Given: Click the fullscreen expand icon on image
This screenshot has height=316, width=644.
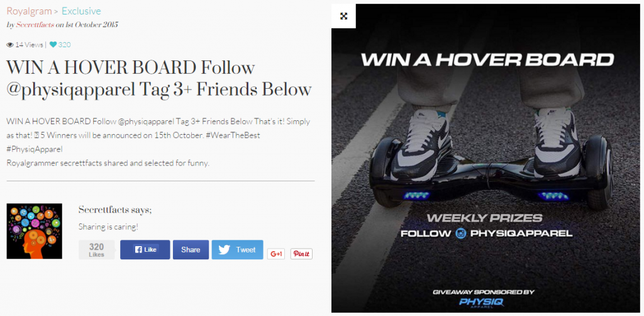Looking at the screenshot, I should tap(344, 16).
